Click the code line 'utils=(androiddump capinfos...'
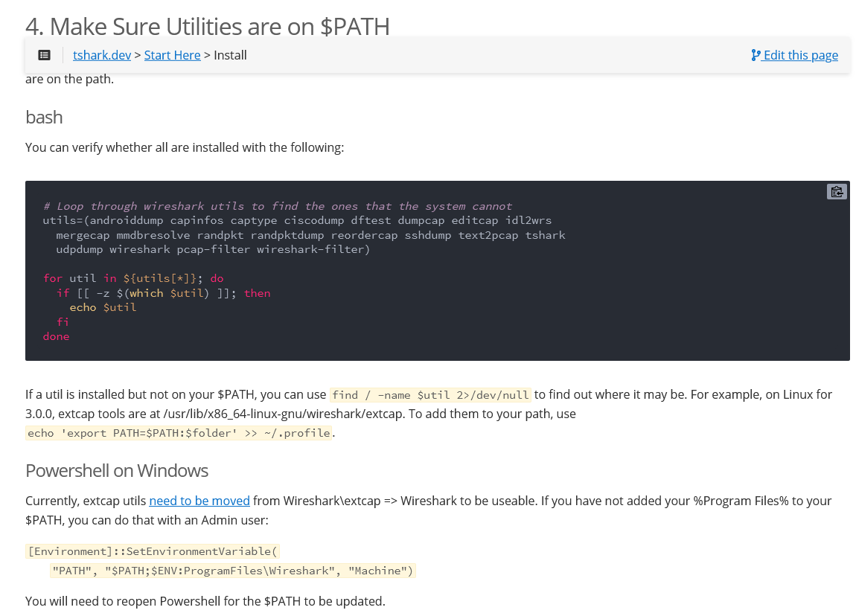This screenshot has width=856, height=616. pos(298,220)
